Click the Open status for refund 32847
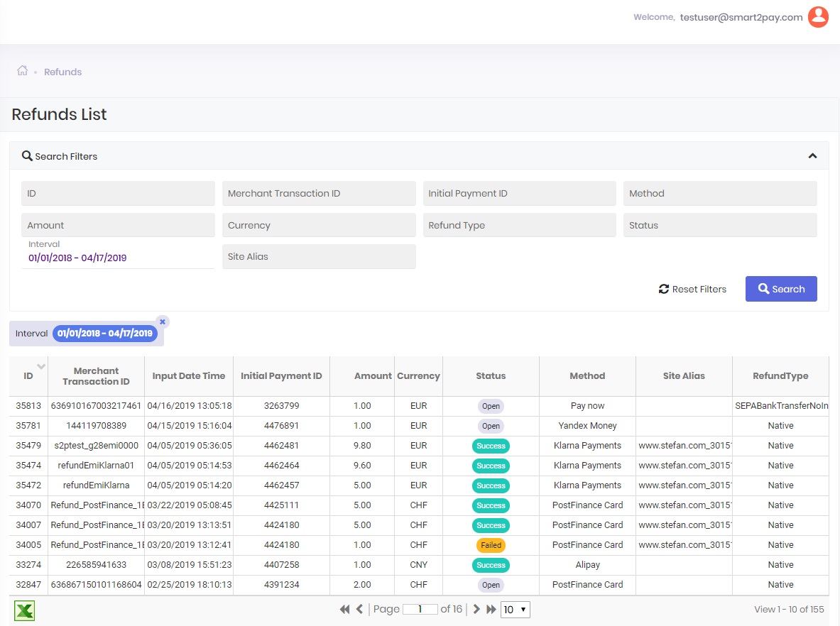840x626 pixels. point(491,585)
